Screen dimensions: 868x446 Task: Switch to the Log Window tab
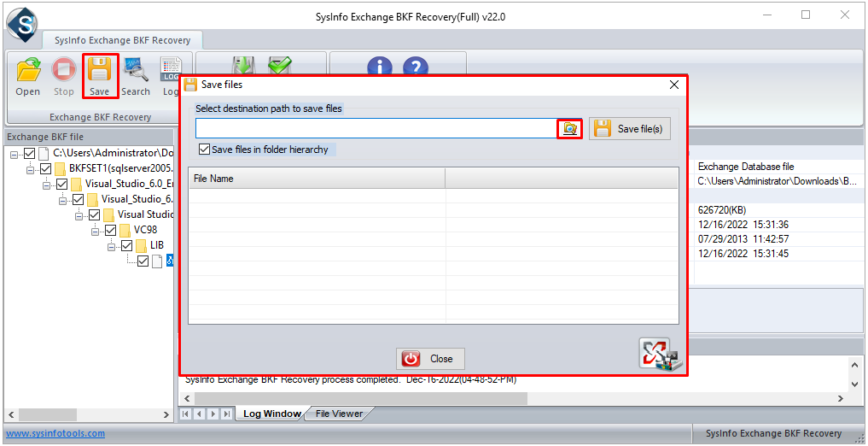pyautogui.click(x=271, y=414)
